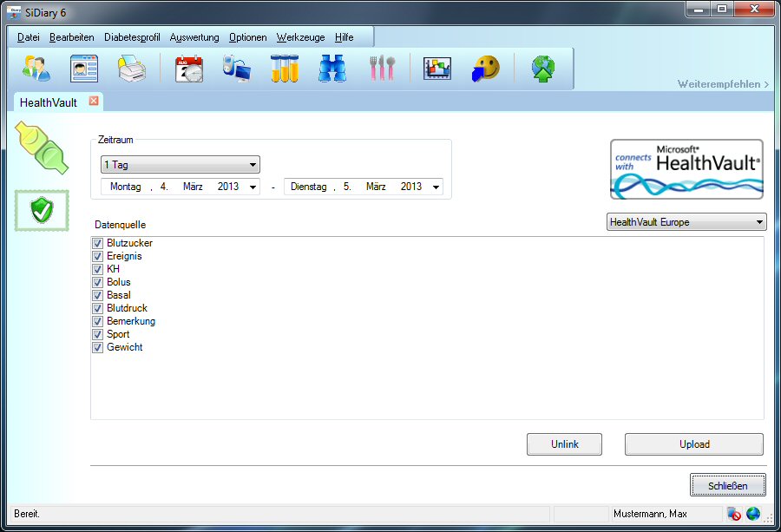Open the Datei menu
The height and width of the screenshot is (532, 781).
[29, 37]
